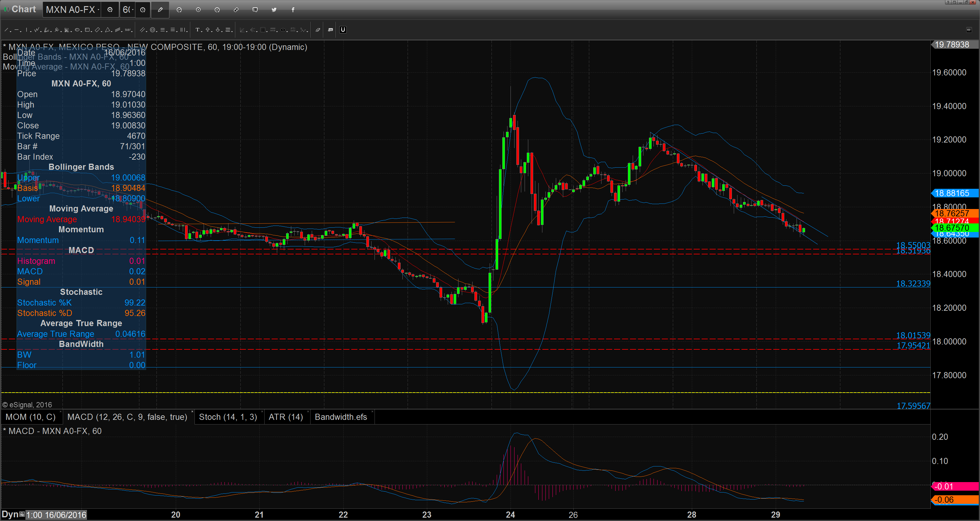980x521 pixels.
Task: Select the fan lines tool
Action: click(x=47, y=30)
